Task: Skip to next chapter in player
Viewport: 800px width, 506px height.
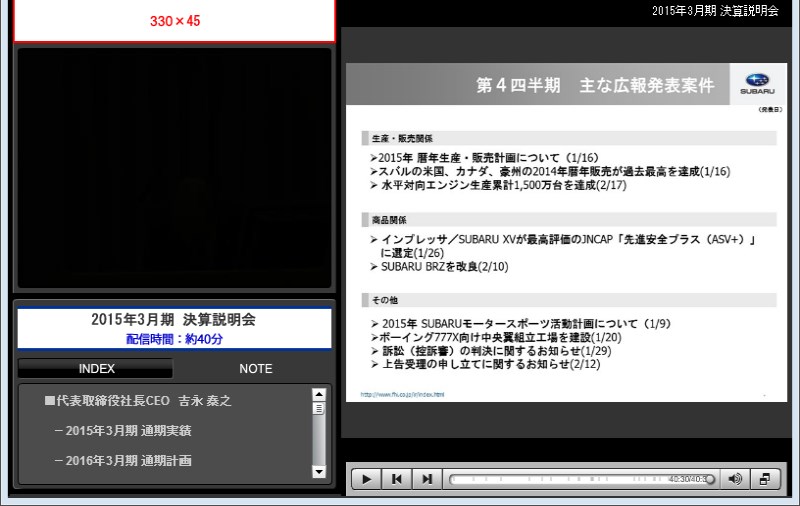Action: (x=427, y=479)
